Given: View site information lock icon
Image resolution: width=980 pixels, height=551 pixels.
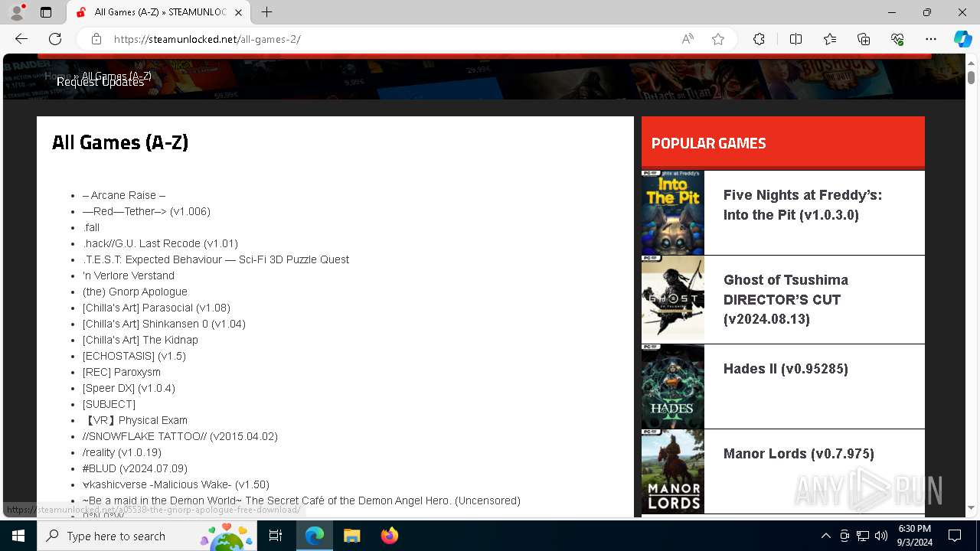Looking at the screenshot, I should coord(96,39).
